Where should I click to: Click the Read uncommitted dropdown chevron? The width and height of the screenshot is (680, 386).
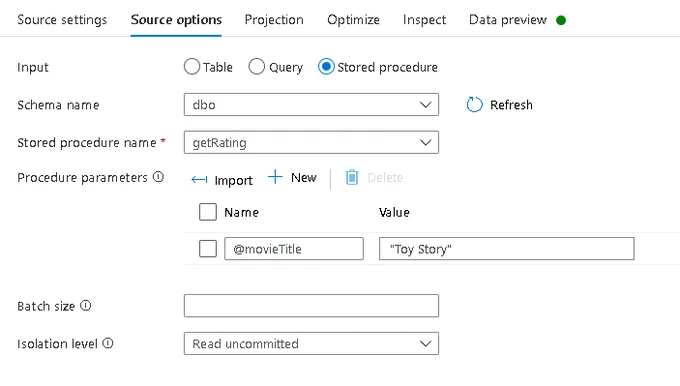point(425,343)
